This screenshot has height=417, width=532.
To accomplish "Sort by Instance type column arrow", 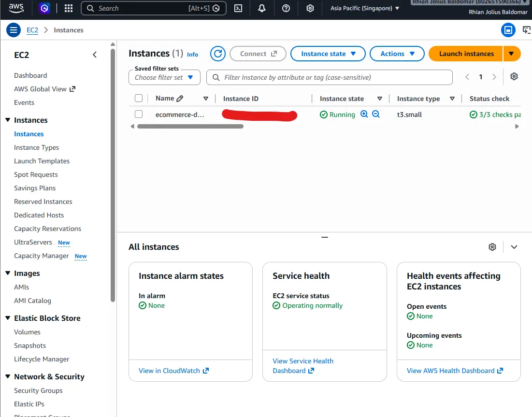I will [x=452, y=99].
